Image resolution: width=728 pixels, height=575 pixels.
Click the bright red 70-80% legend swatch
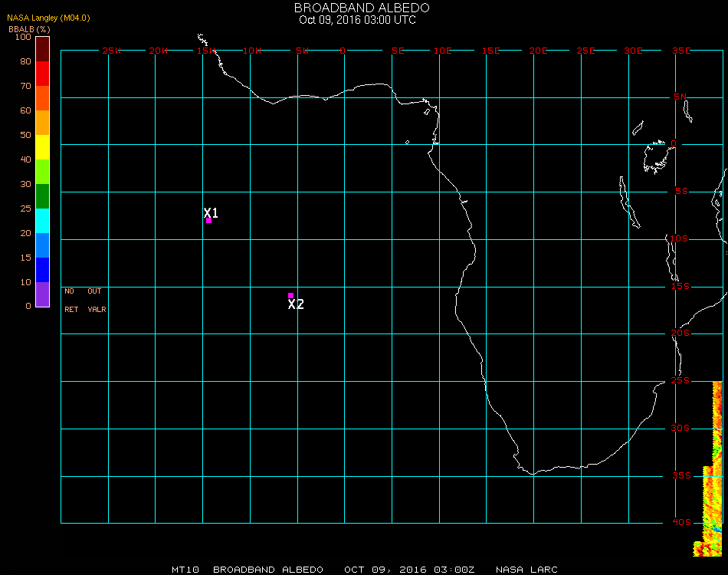[x=42, y=74]
